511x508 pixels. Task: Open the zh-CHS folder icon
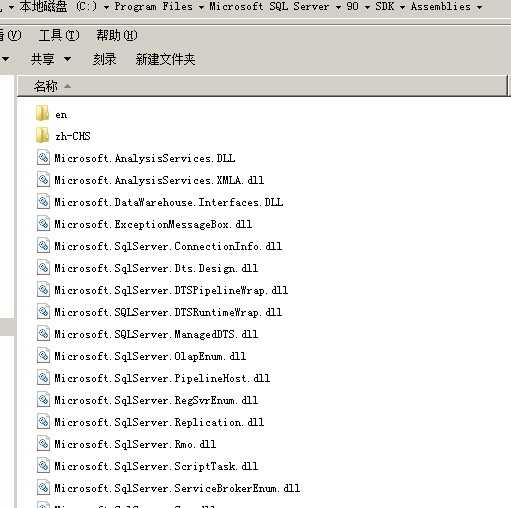[42, 136]
